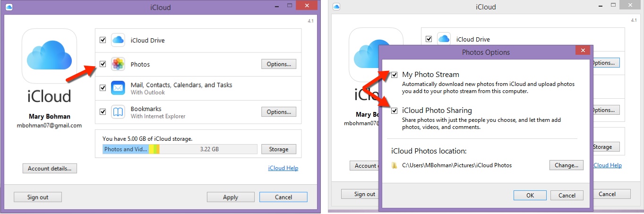
Task: Uncheck the iCloud Drive checkbox in left window
Action: (103, 40)
